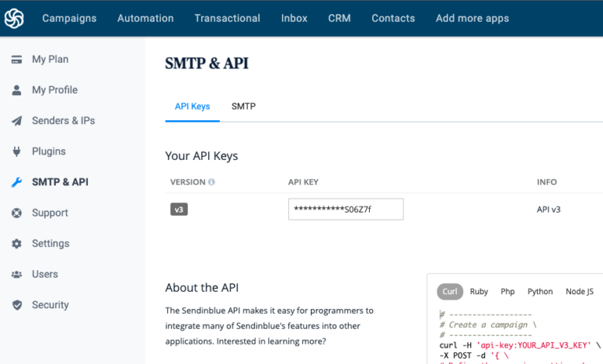Click the Senders & IPs paper plane icon
Image resolution: width=603 pixels, height=364 pixels.
pyautogui.click(x=16, y=121)
